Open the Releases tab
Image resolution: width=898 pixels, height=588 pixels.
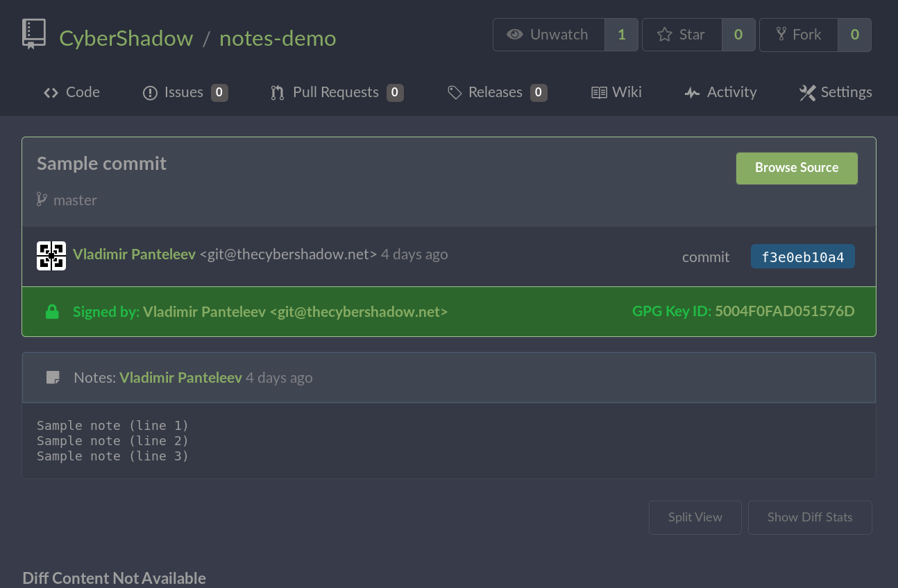(498, 92)
